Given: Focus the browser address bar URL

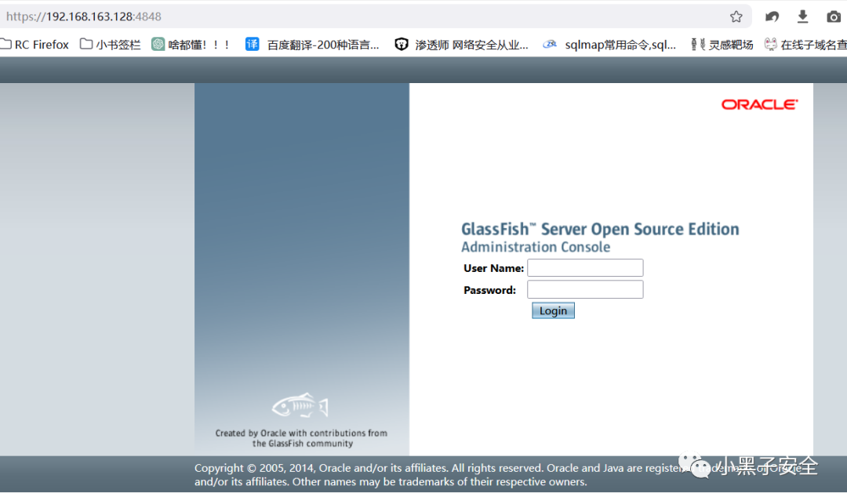Looking at the screenshot, I should tap(84, 16).
